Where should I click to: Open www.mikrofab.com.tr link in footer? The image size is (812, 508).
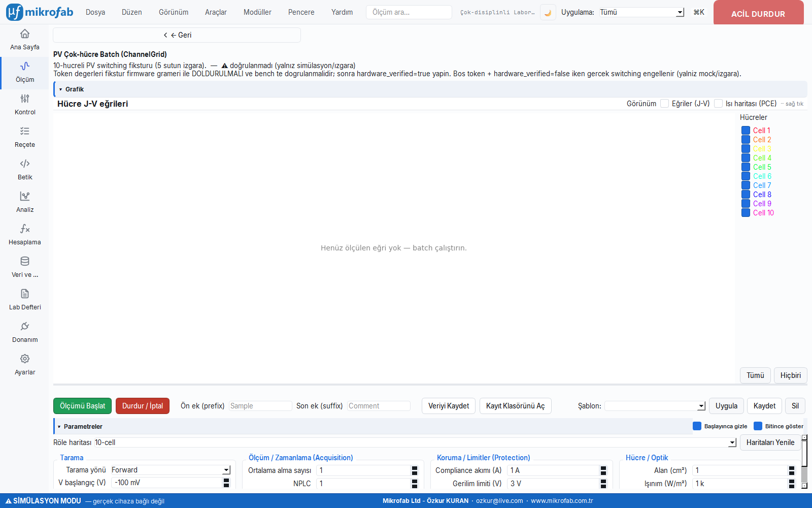[x=562, y=501]
